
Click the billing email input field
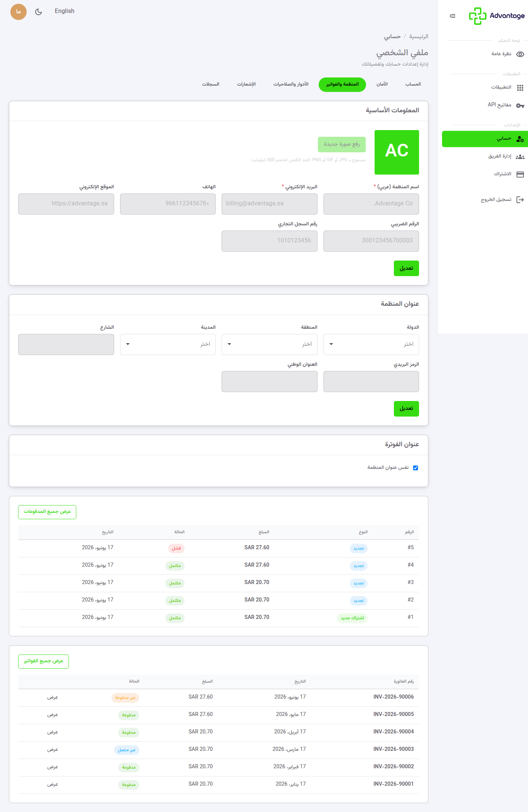click(x=269, y=204)
